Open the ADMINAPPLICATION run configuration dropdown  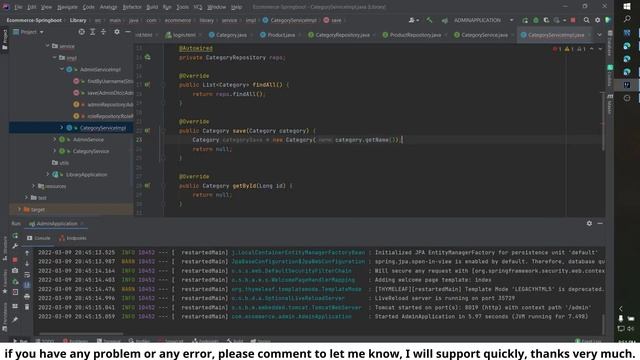click(484, 20)
